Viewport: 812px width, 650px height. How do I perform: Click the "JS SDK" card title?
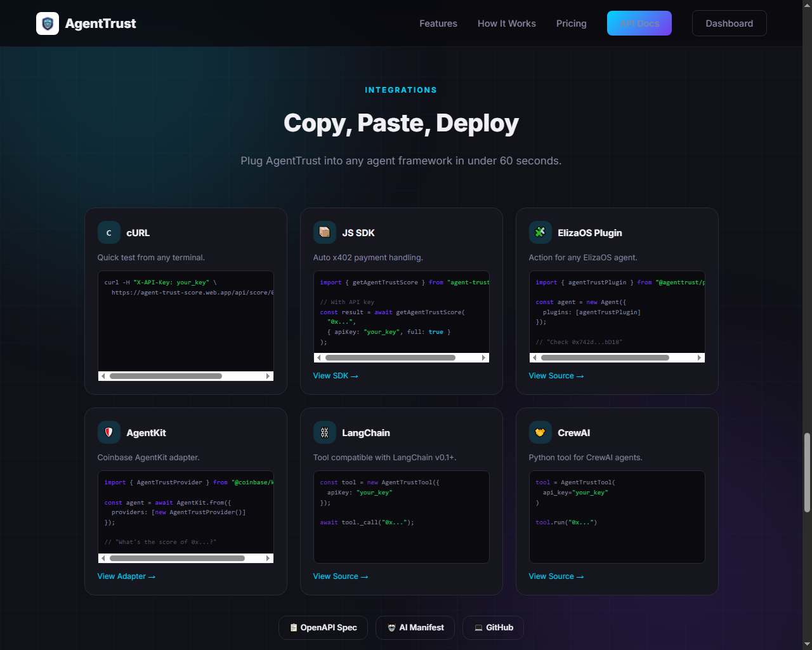(358, 233)
